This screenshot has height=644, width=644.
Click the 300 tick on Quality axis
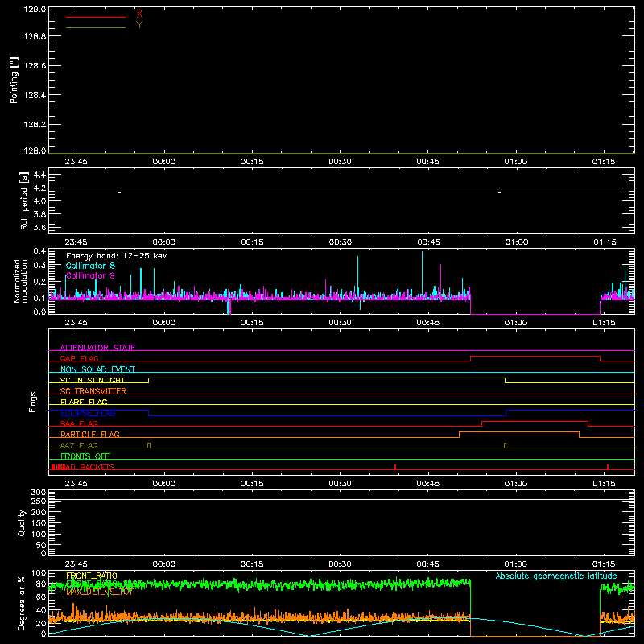click(x=38, y=493)
